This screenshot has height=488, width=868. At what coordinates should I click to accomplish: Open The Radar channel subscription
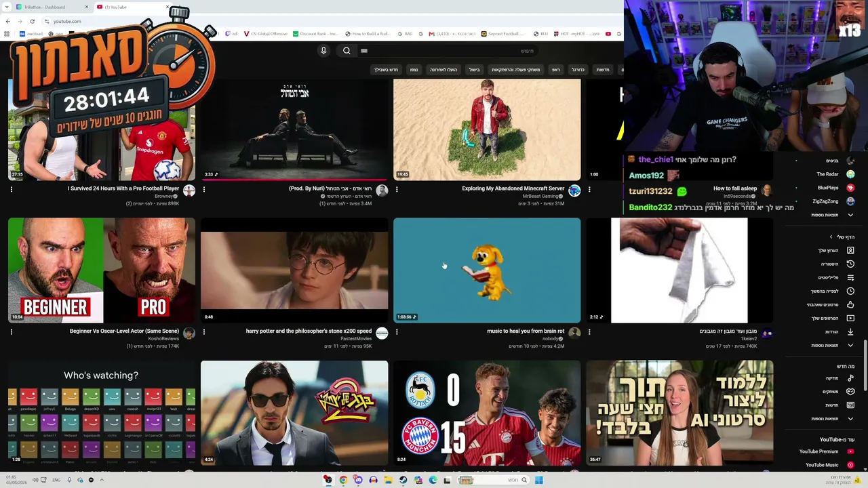click(835, 174)
